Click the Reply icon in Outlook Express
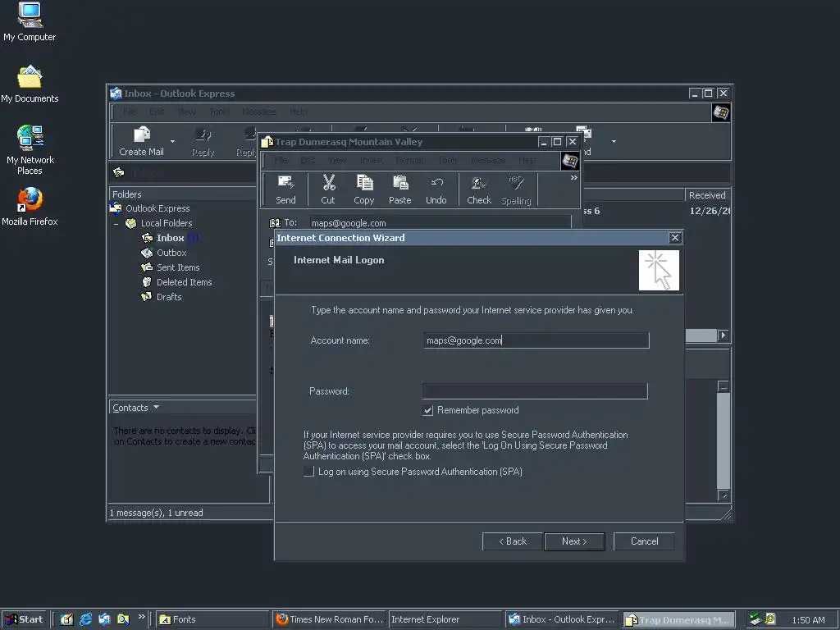This screenshot has width=840, height=630. [x=203, y=141]
